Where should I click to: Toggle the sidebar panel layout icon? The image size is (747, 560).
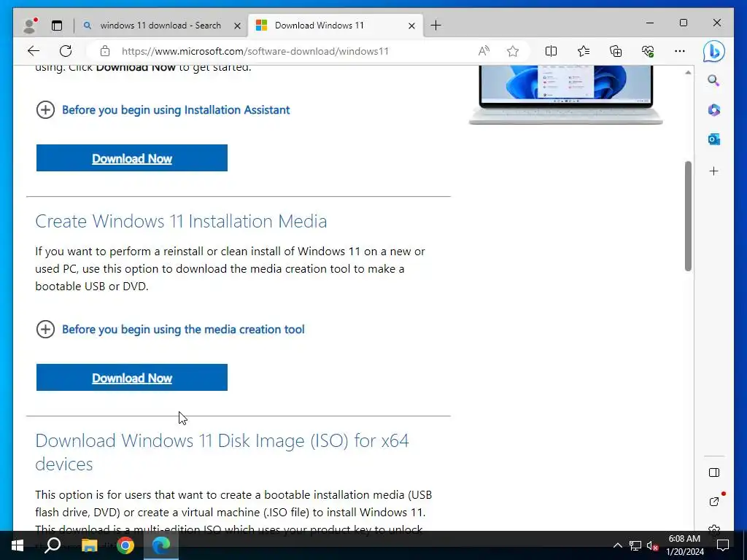[x=713, y=472]
